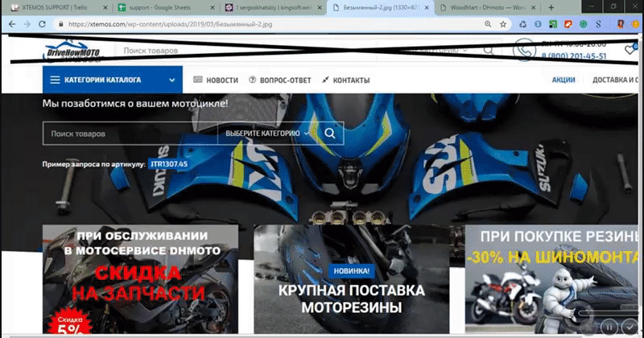This screenshot has height=338, width=644.
Task: Open the blue script S extension
Action: tap(598, 24)
